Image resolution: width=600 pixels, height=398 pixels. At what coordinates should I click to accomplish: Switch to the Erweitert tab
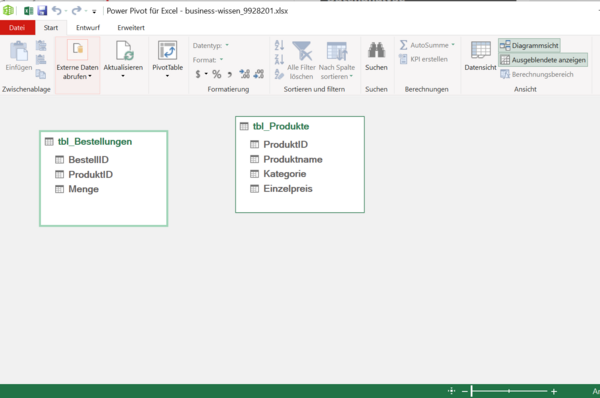(x=131, y=28)
